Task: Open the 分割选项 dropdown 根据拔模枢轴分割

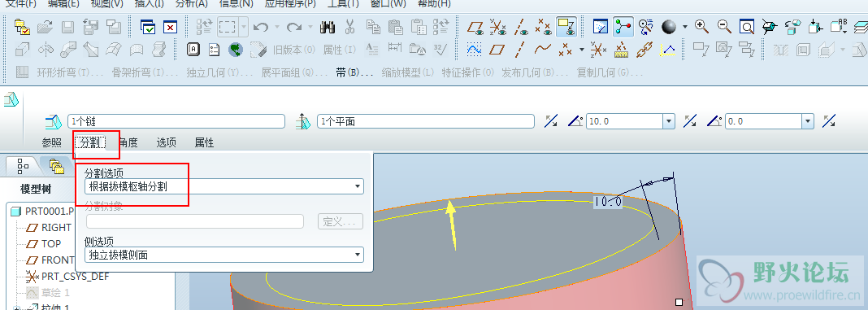Action: (x=224, y=186)
